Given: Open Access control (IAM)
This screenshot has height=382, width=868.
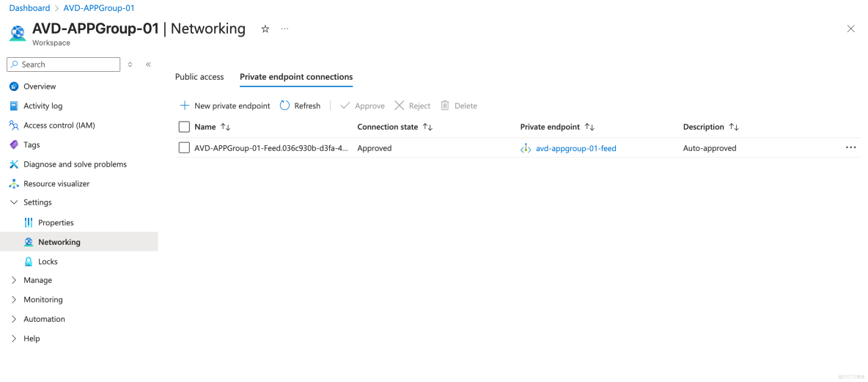Looking at the screenshot, I should pyautogui.click(x=59, y=125).
